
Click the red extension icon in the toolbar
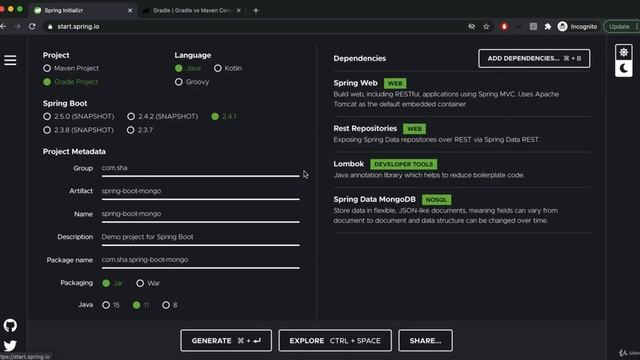point(504,27)
